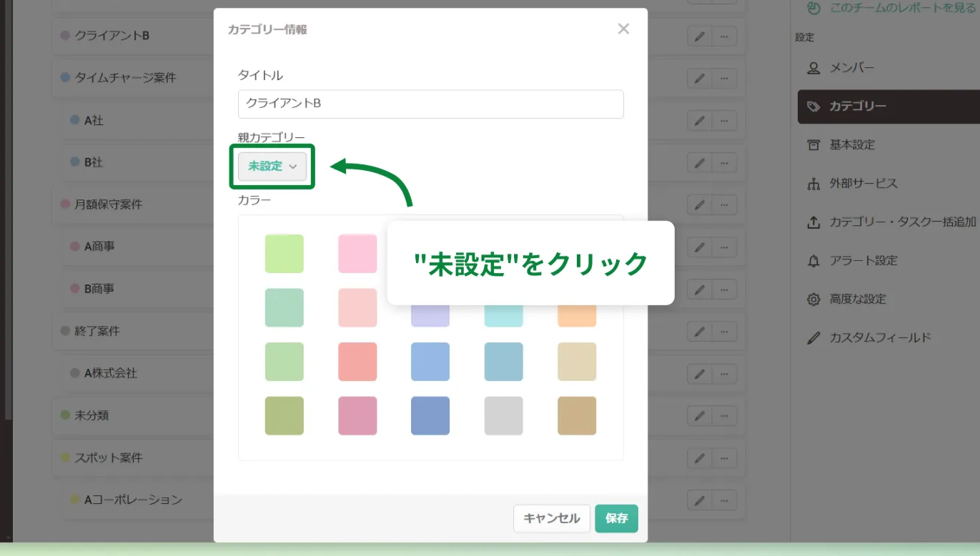Image resolution: width=980 pixels, height=556 pixels.
Task: Open options menu on 終了案件 row
Action: click(x=723, y=331)
